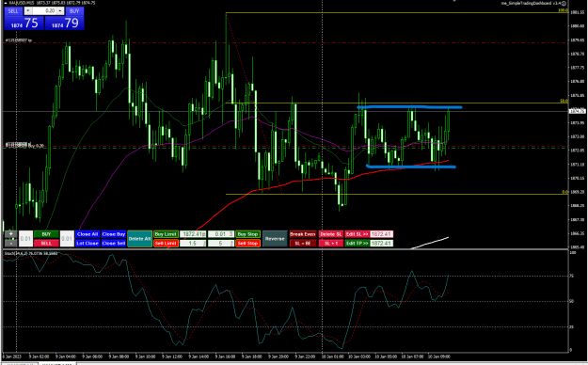The width and height of the screenshot is (588, 365).
Task: Edit the 5 field left of Sell Stop
Action: [x=221, y=243]
